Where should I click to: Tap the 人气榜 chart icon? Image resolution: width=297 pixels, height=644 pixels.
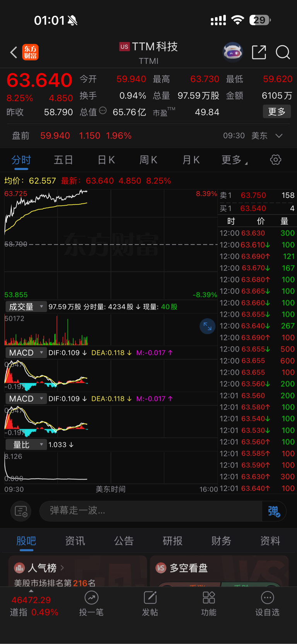point(19,568)
